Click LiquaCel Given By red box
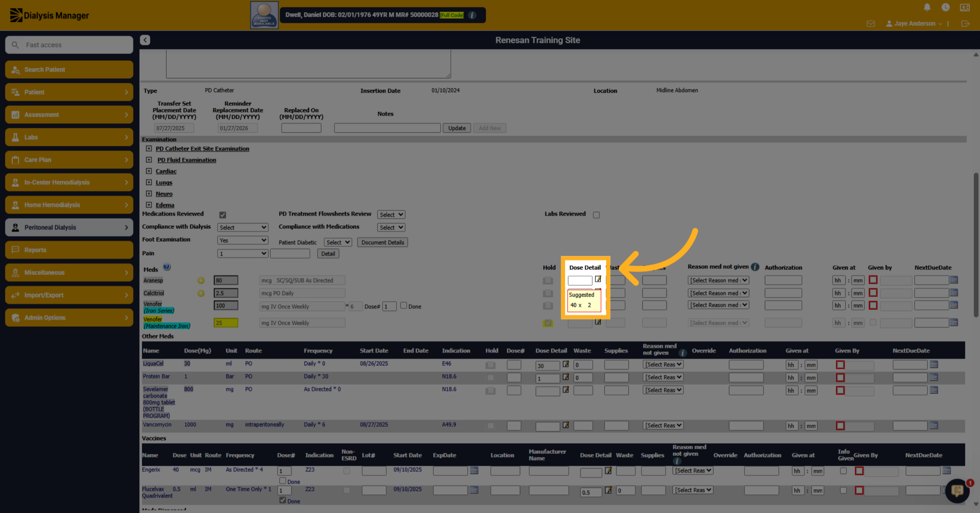Viewport: 980px width, 513px height. pos(840,364)
